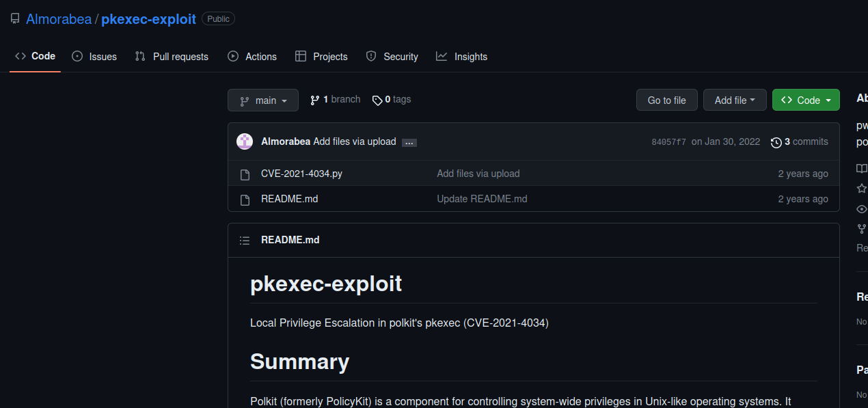Screen dimensions: 868x408
Task: View the 3 commits history link
Action: coord(799,141)
